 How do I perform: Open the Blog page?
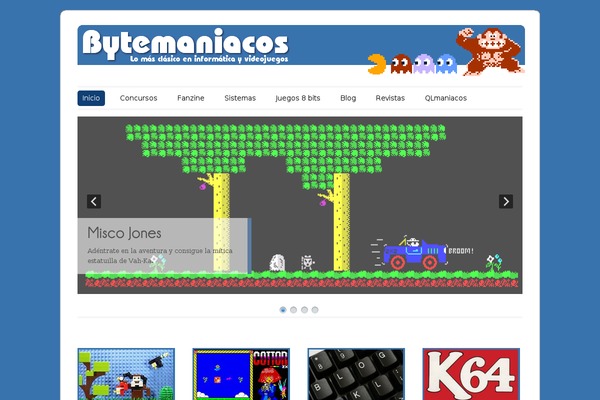[x=348, y=98]
